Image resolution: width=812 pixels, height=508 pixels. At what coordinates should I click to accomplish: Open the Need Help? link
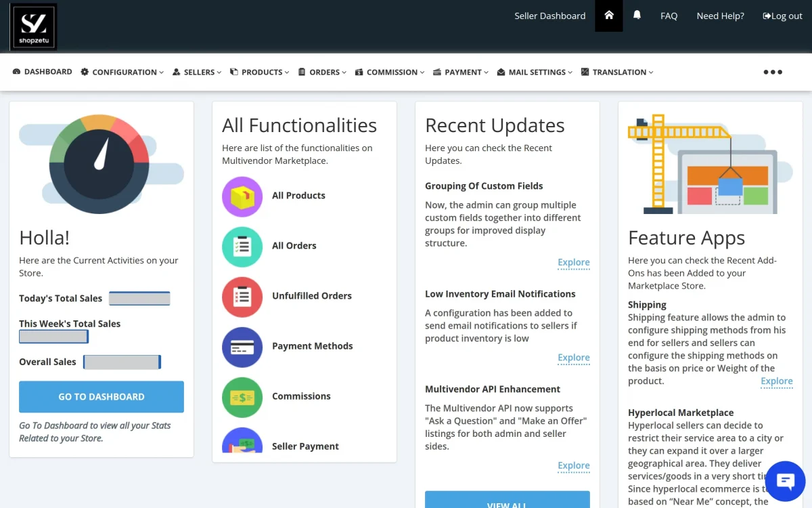[x=720, y=16]
